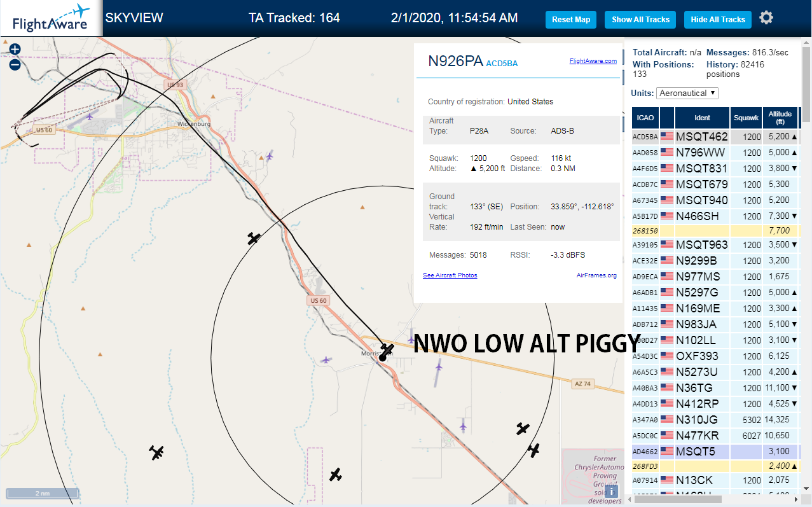Click the ACD5BA ICAO cell in table
The image size is (812, 507).
644,137
